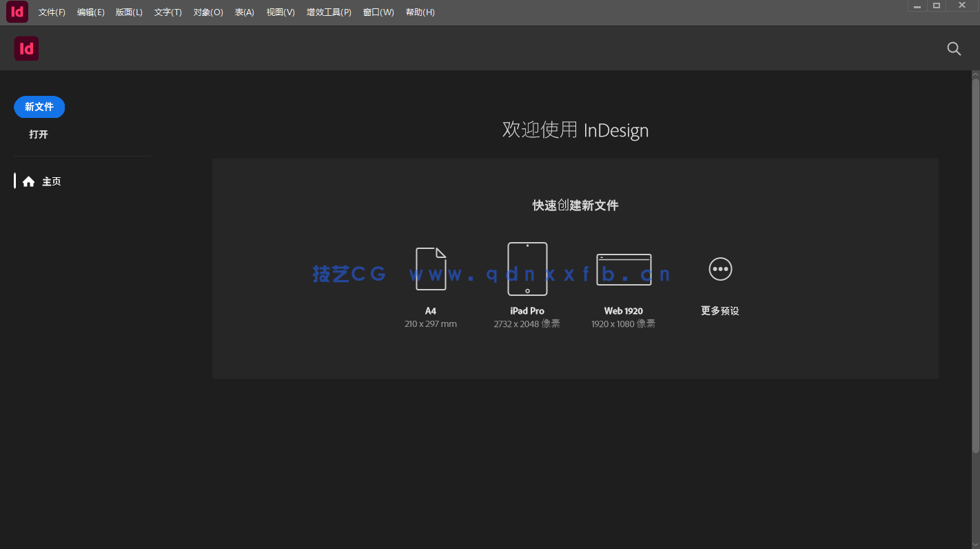Click the 打开 button in sidebar
The image size is (980, 549).
[38, 134]
